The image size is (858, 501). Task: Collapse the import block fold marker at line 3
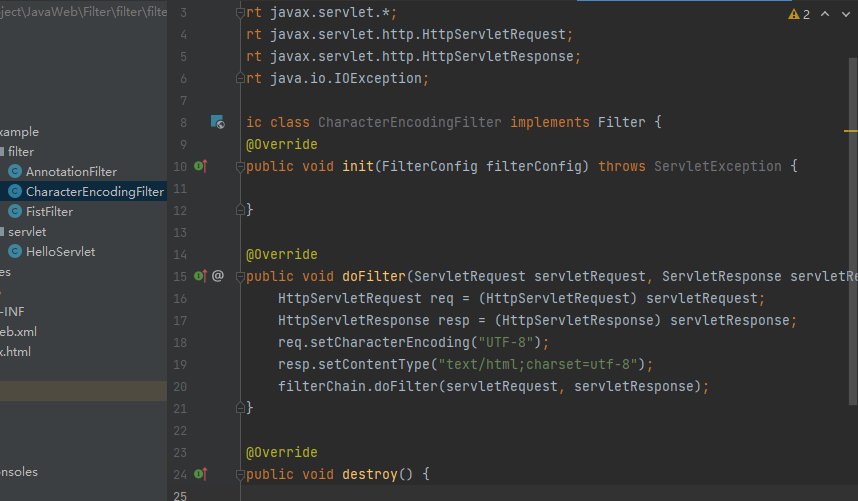tap(239, 13)
